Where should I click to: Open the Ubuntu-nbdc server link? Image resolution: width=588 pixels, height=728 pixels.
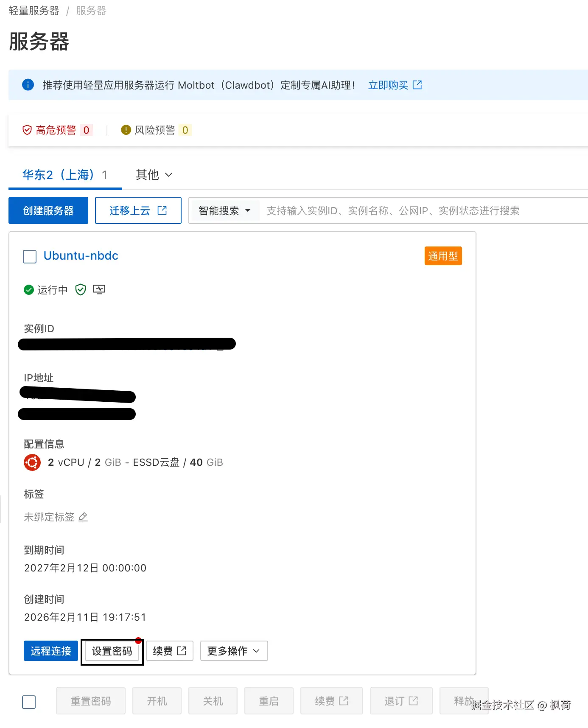click(x=81, y=256)
